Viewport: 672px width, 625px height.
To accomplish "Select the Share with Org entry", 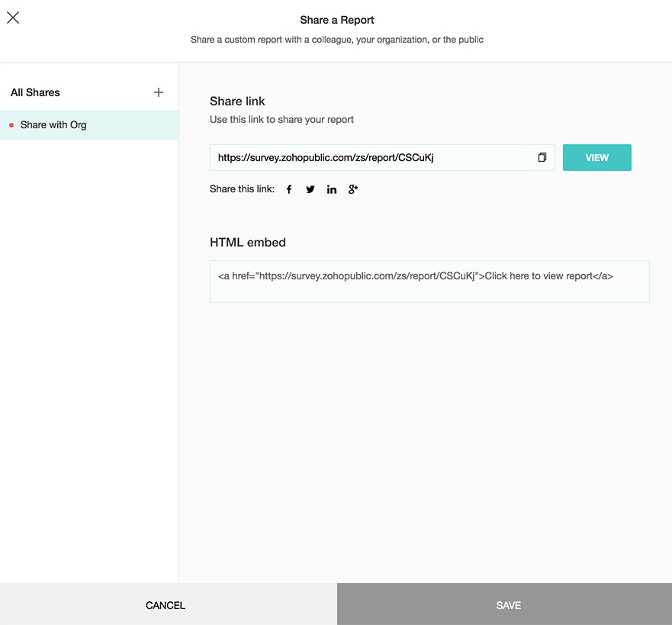I will [53, 124].
